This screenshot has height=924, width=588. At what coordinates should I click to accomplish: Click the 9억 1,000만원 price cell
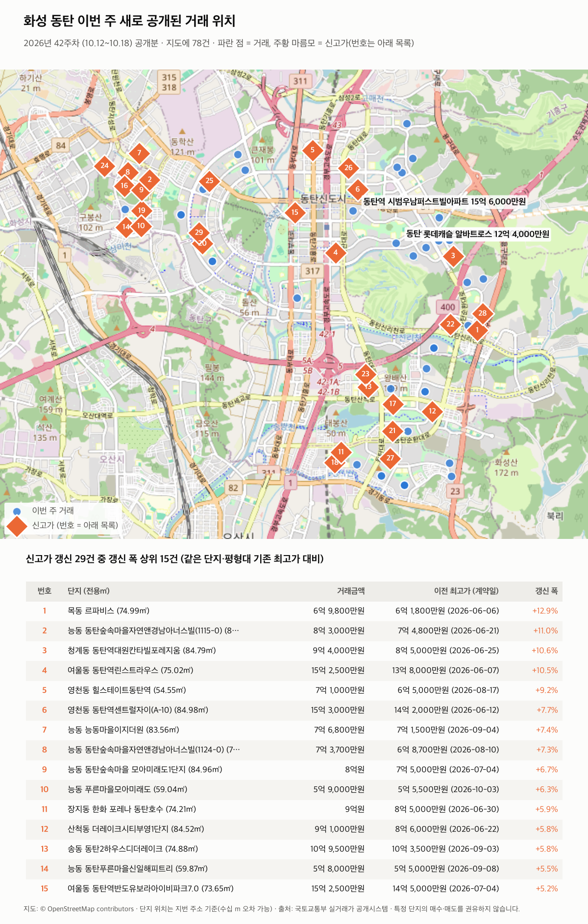(340, 829)
